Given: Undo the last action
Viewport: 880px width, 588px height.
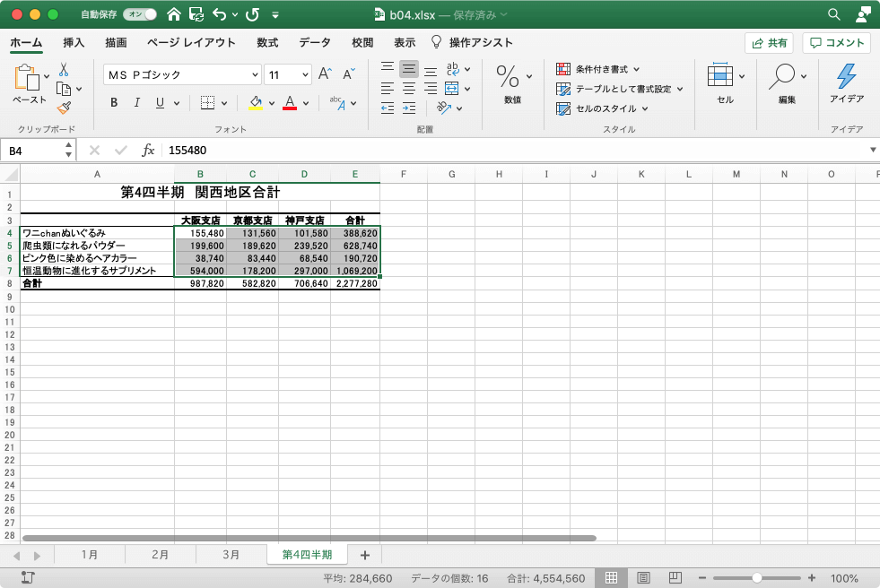Looking at the screenshot, I should pyautogui.click(x=220, y=14).
